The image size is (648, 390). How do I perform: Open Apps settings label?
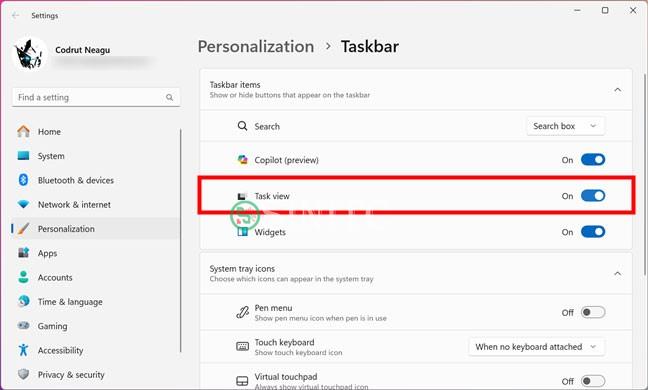(x=48, y=253)
